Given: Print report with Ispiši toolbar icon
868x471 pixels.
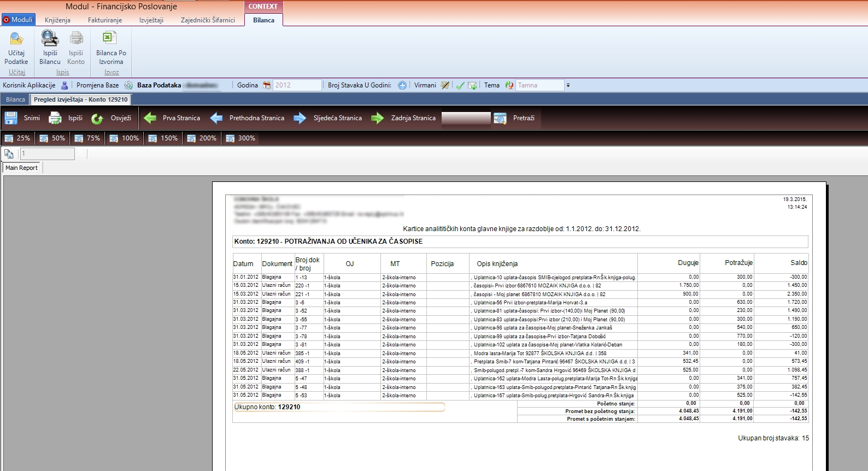Looking at the screenshot, I should [x=55, y=118].
